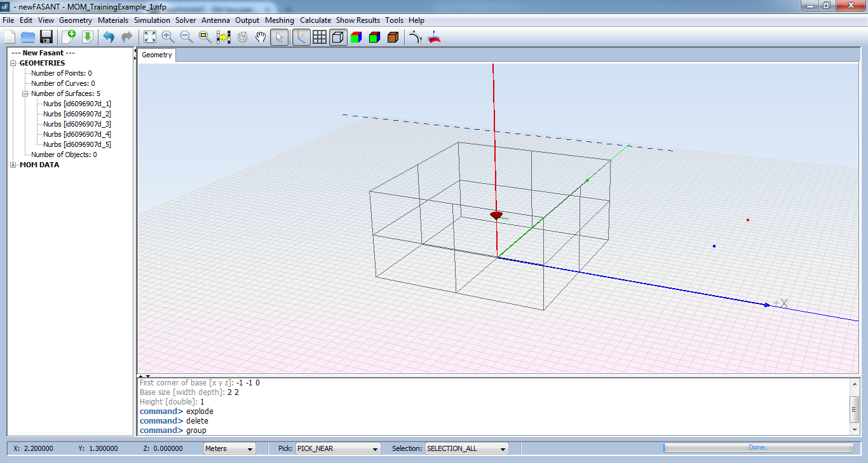Click the Fit to window icon

(x=149, y=37)
